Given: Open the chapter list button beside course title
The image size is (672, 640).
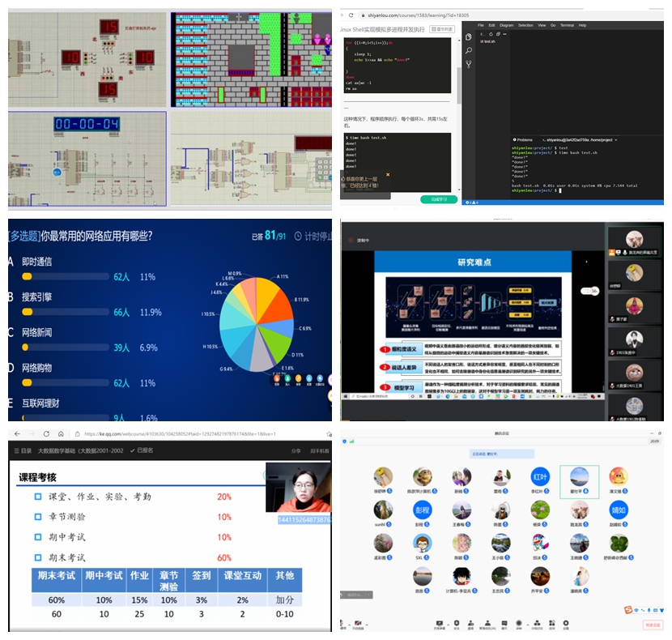Looking at the screenshot, I should pyautogui.click(x=441, y=30).
